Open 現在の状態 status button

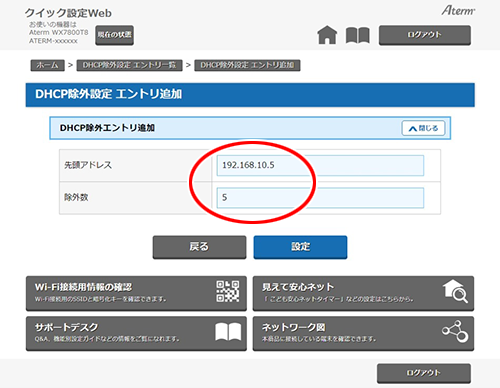[114, 35]
